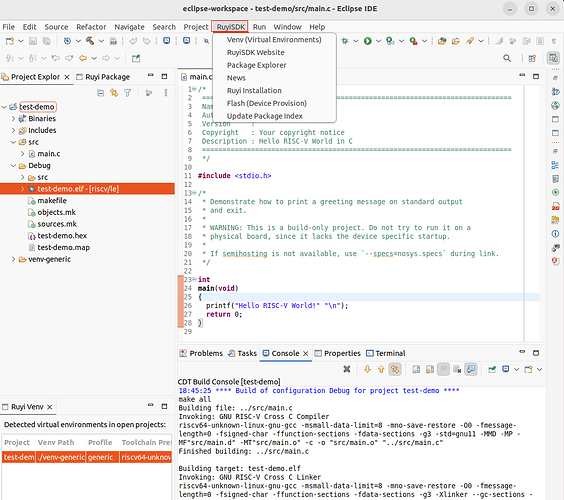Close the Ruyi Venv view
Image resolution: width=564 pixels, height=500 pixels.
pos(50,407)
